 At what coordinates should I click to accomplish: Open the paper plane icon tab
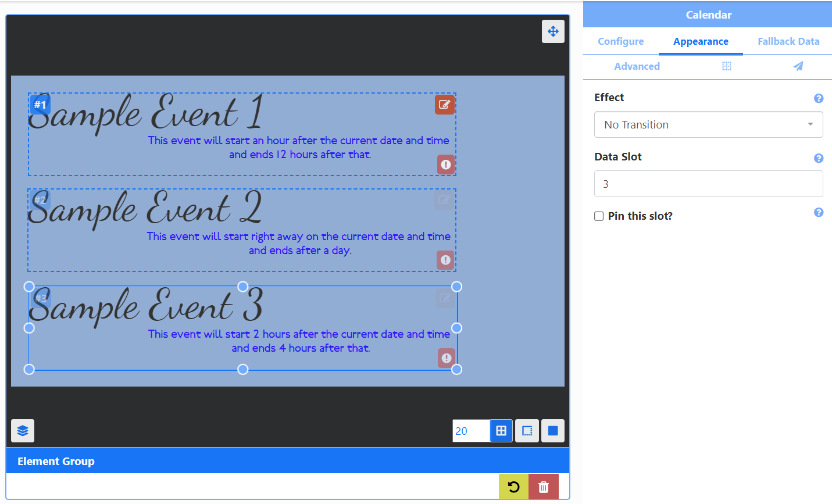[798, 66]
